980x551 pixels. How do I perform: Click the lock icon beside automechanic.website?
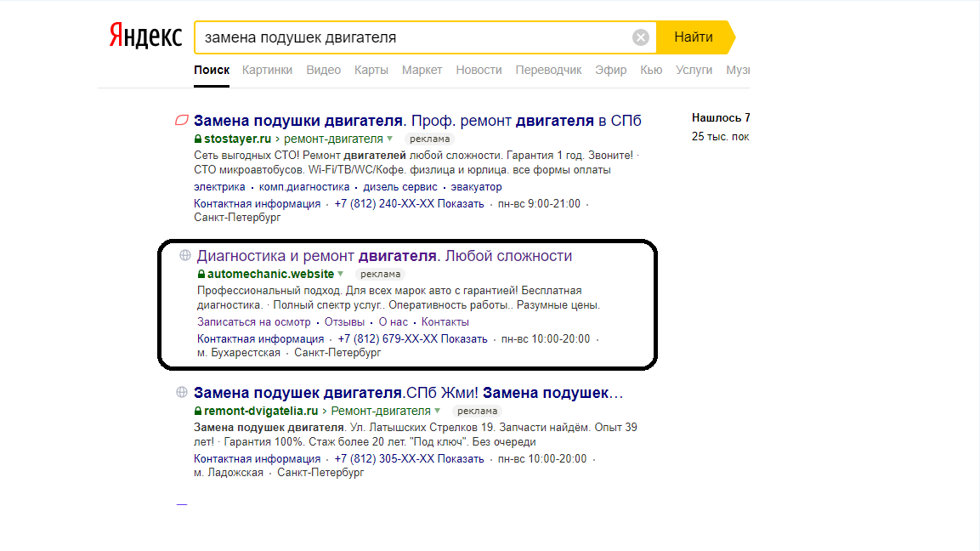(201, 274)
